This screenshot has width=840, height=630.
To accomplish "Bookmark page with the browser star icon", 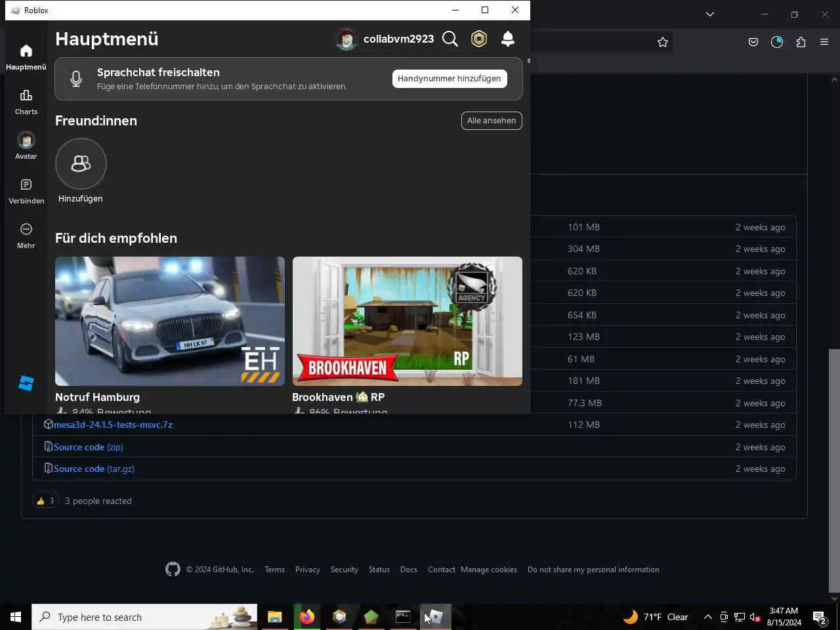I will tap(663, 42).
